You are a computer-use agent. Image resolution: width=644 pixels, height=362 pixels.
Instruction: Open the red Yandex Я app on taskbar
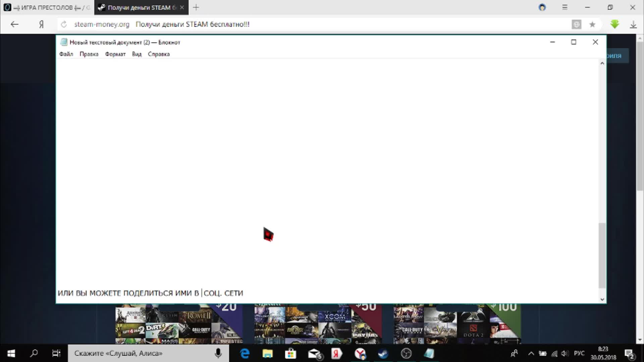(x=336, y=353)
